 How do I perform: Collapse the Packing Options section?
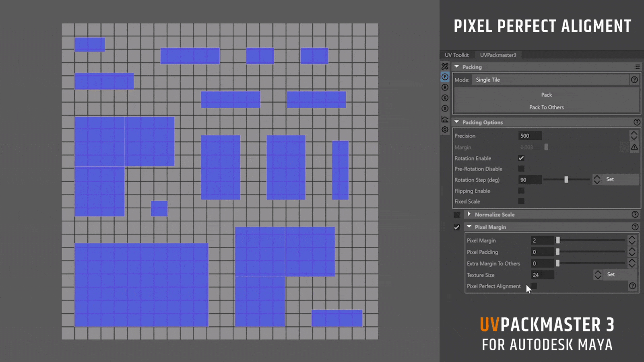point(457,122)
